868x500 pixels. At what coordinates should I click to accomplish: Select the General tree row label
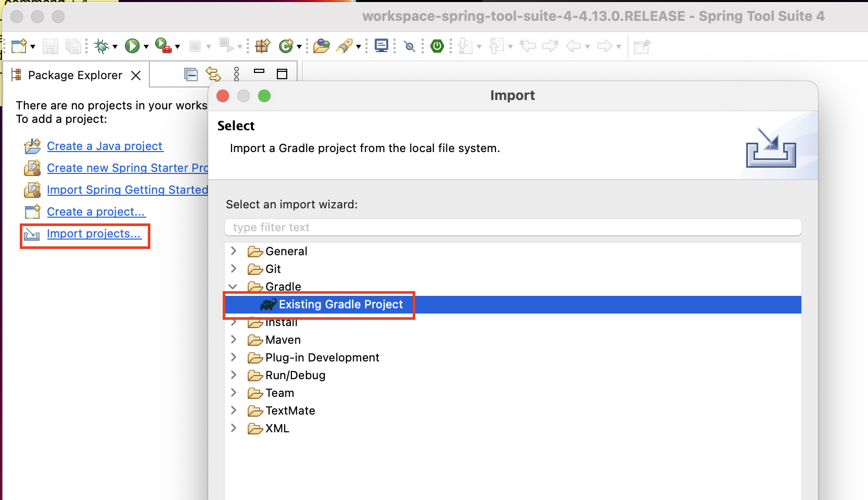[x=286, y=252]
